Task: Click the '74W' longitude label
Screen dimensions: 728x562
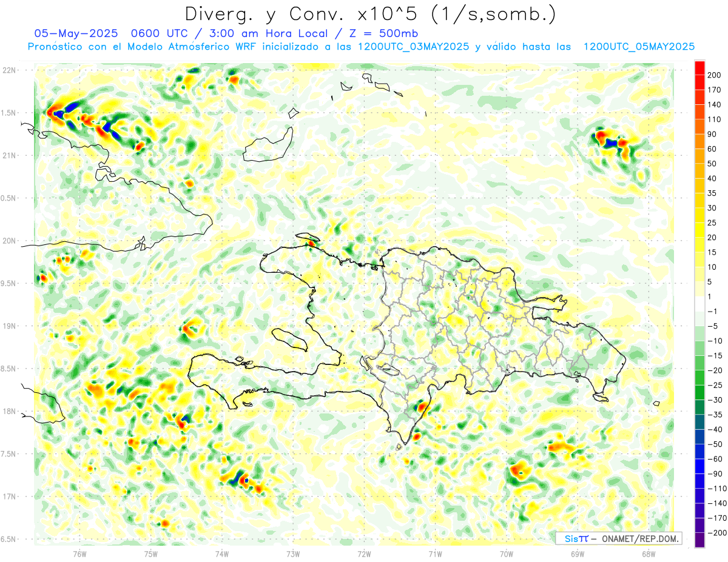Action: (x=222, y=554)
